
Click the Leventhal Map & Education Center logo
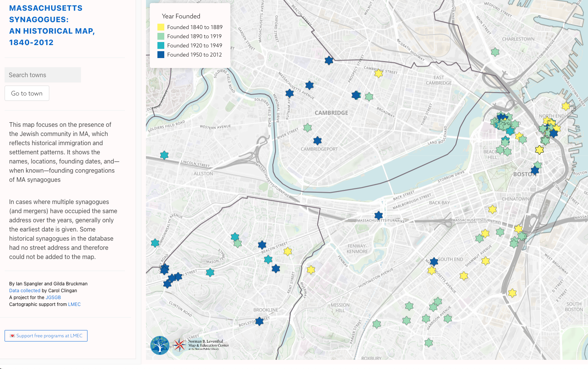202,345
